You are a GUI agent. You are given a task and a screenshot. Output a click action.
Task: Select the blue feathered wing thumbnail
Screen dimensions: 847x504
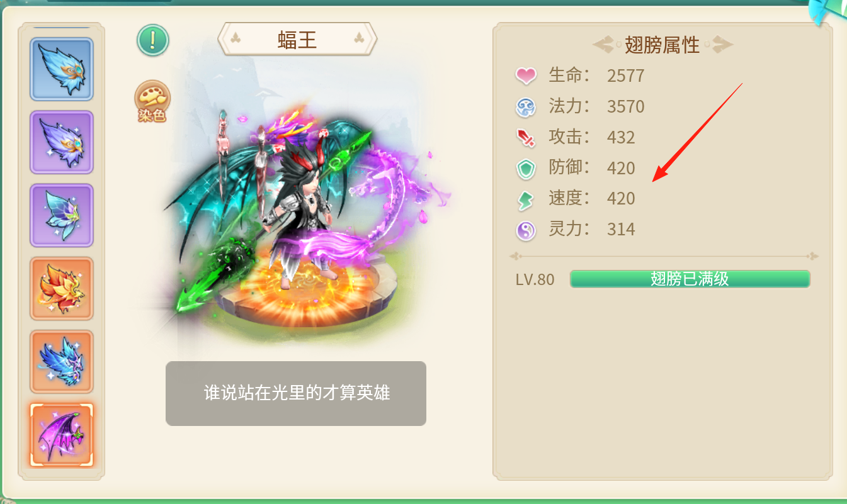point(62,69)
